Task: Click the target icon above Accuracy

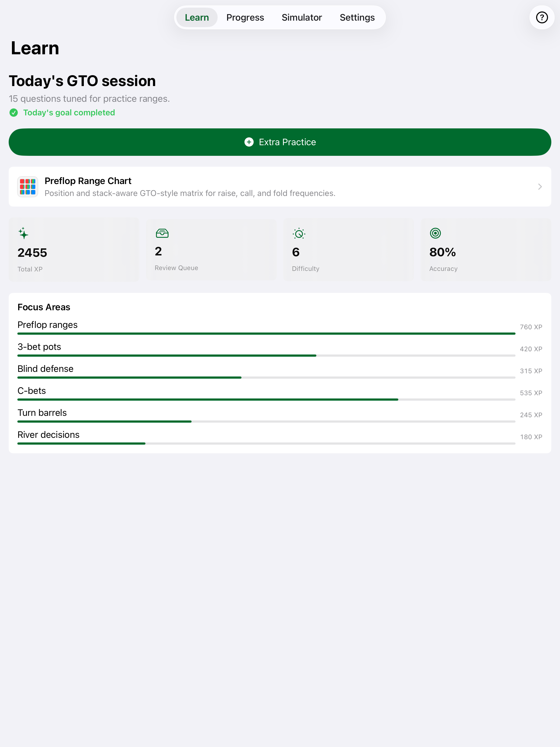Action: pyautogui.click(x=435, y=233)
